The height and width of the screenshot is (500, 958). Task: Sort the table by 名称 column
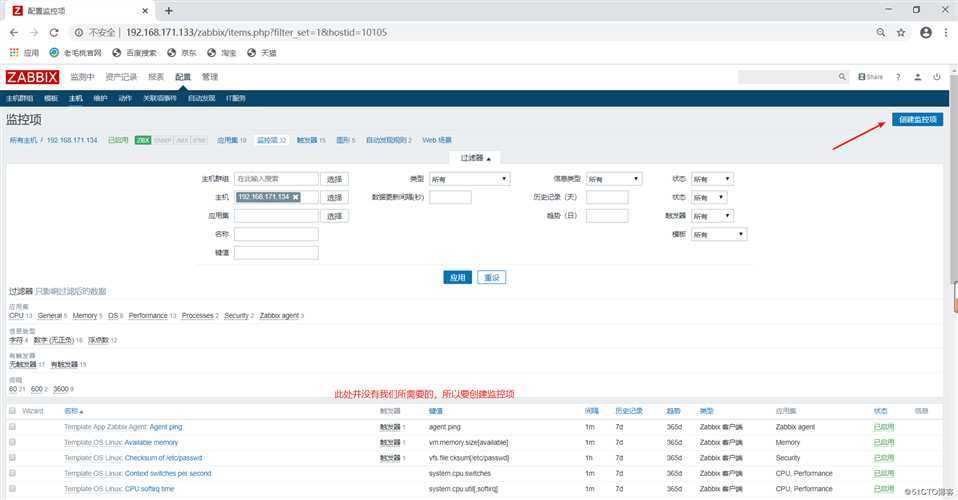[73, 411]
